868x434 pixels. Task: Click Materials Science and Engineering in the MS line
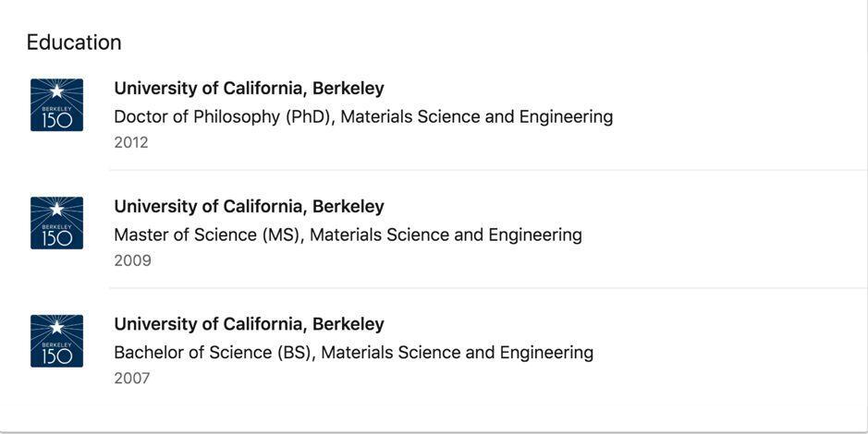pyautogui.click(x=446, y=235)
